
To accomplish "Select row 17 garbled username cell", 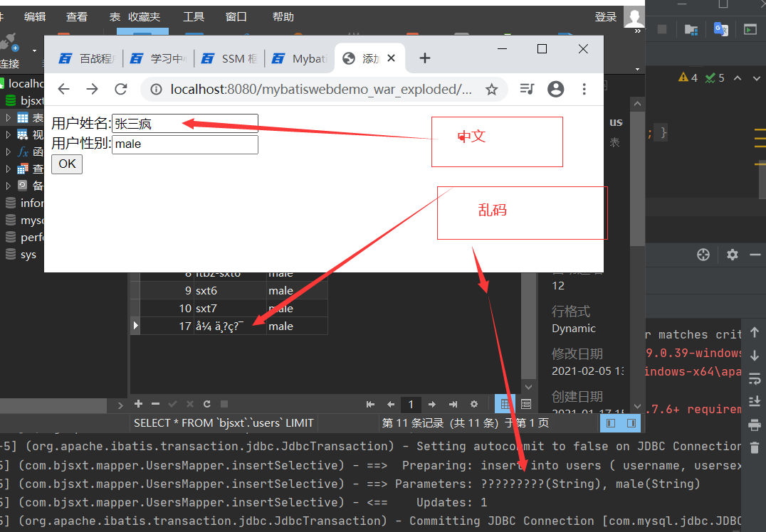I will pos(229,326).
